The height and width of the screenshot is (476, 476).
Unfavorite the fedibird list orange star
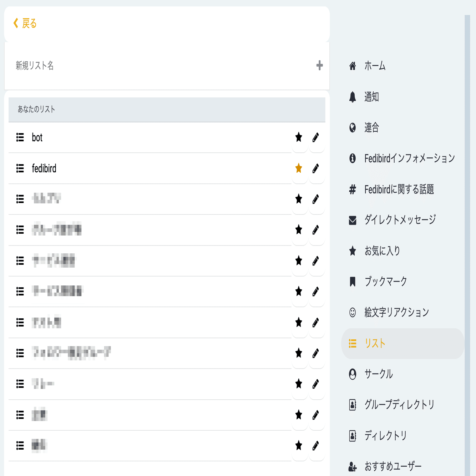coord(299,168)
